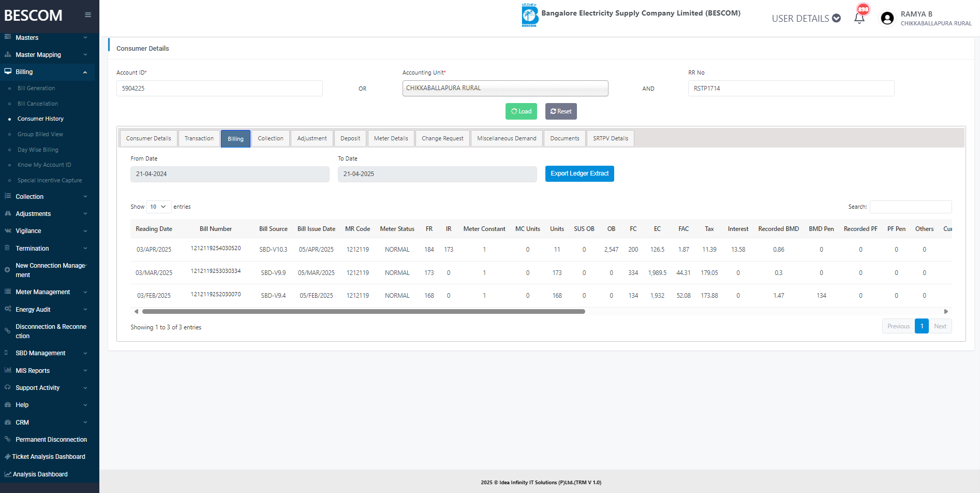Expand the Collection menu chevron
Image resolution: width=980 pixels, height=493 pixels.
pos(85,196)
